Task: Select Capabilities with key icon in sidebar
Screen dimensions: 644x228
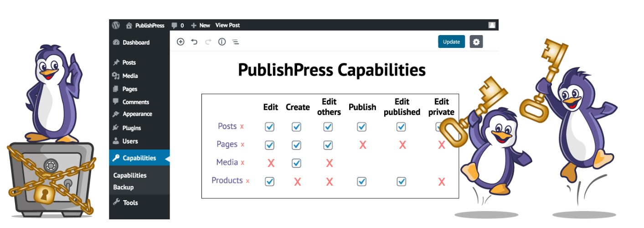Action: click(x=139, y=158)
